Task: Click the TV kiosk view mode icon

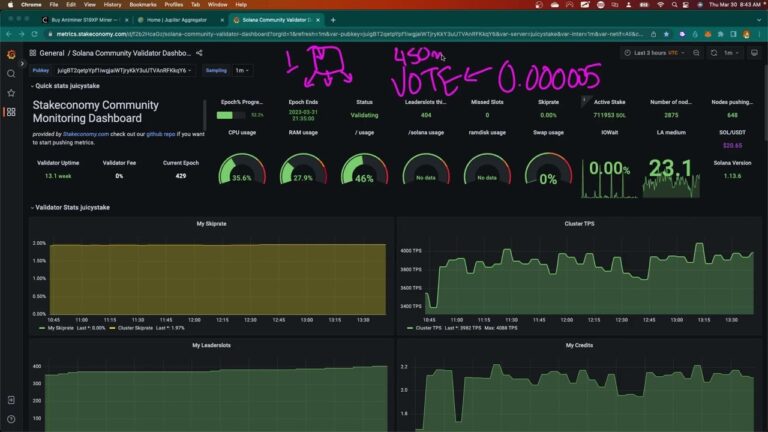Action: click(756, 53)
